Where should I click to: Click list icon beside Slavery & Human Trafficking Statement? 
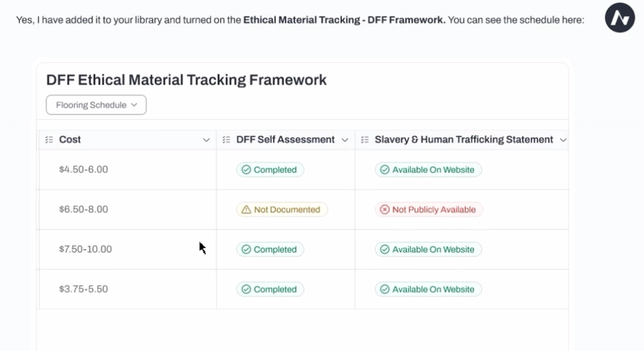365,140
